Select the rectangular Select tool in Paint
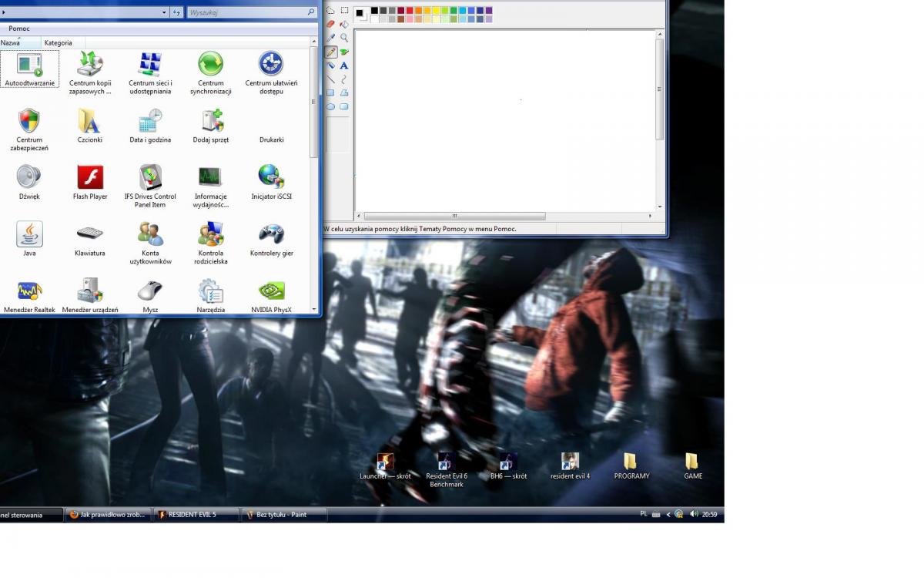The width and height of the screenshot is (924, 578). (344, 11)
